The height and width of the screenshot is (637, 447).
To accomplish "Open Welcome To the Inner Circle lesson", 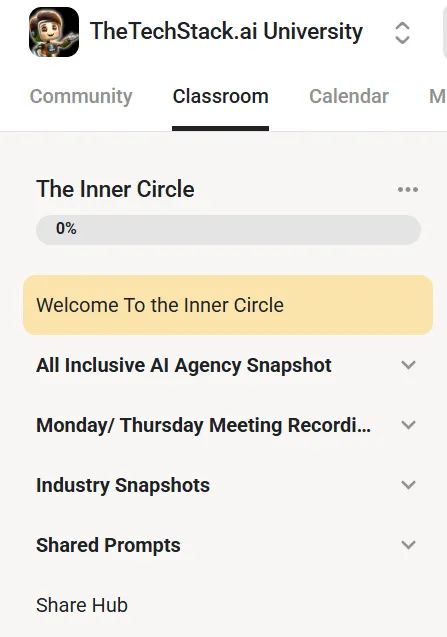I will (x=228, y=305).
